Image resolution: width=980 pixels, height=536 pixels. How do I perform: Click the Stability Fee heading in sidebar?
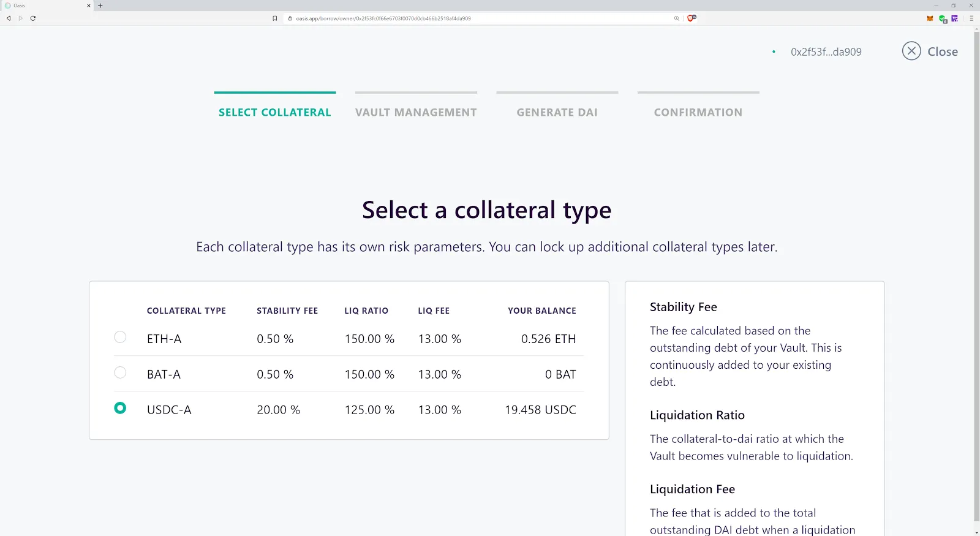click(684, 307)
